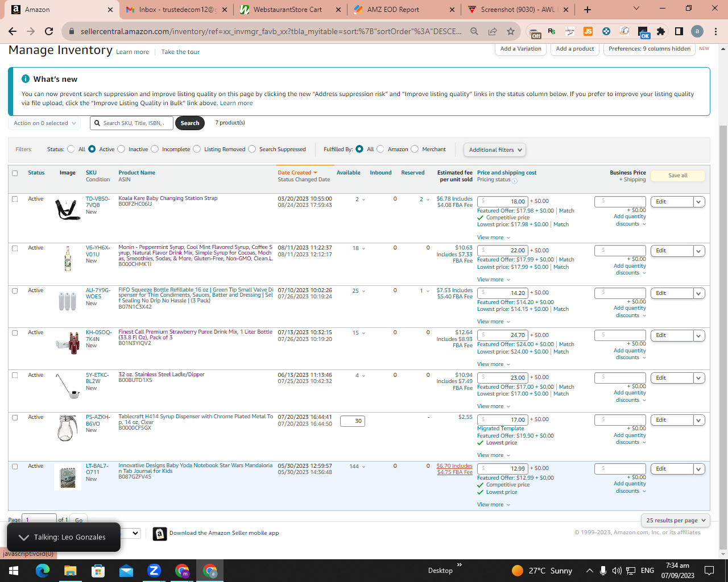Switch to the Inbox Gmail tab

[x=177, y=10]
